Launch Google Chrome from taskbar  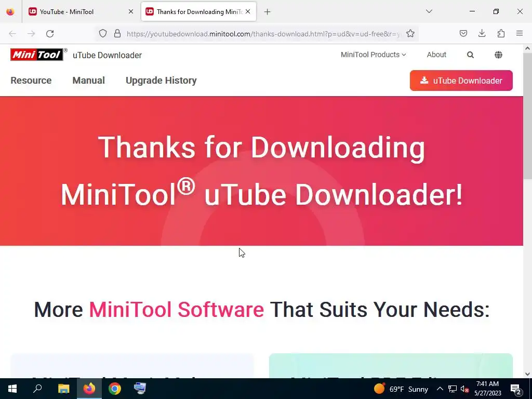(x=115, y=389)
